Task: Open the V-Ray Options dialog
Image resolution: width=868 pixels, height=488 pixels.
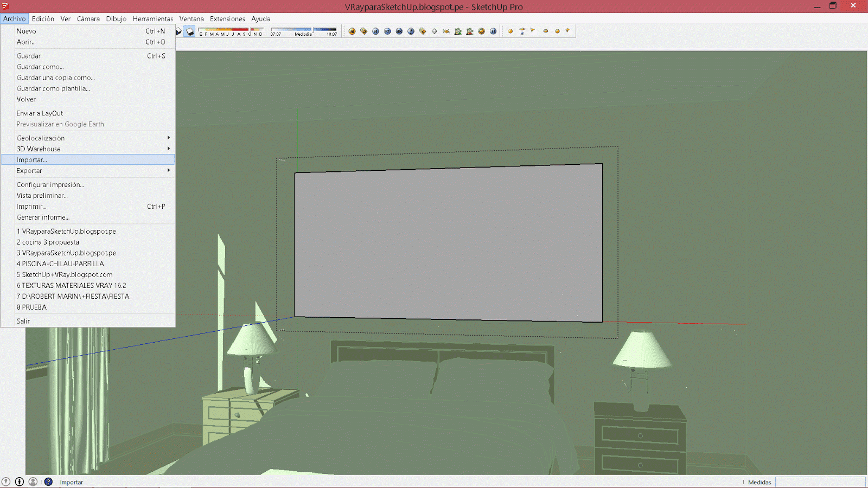Action: [x=364, y=31]
